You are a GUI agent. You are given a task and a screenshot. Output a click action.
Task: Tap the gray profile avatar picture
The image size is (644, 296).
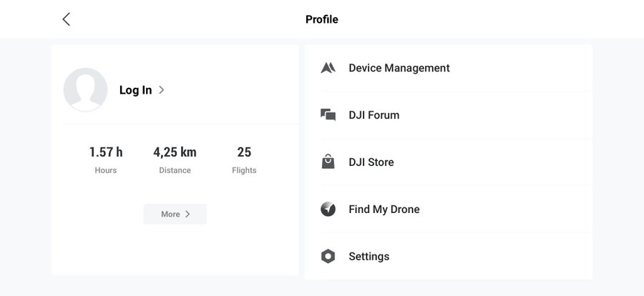tap(85, 90)
